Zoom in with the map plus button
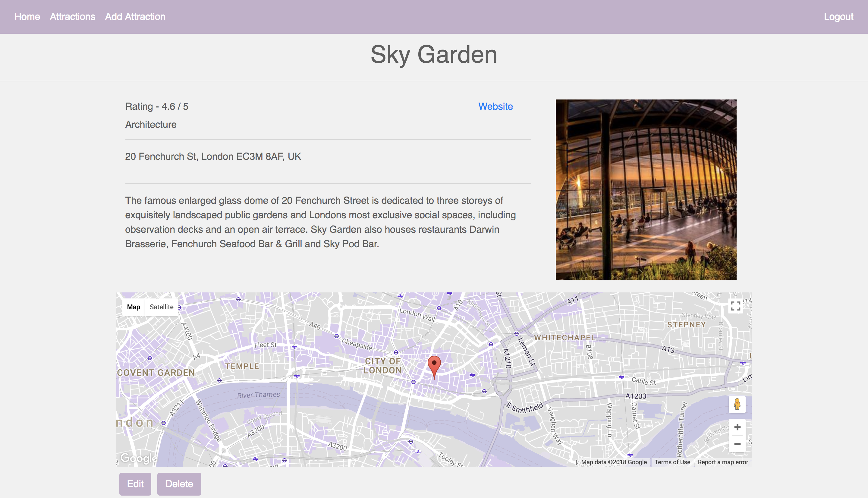Viewport: 868px width, 498px height. (x=737, y=427)
